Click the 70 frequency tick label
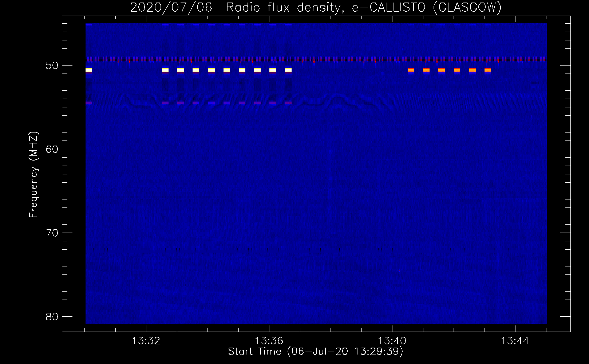589x364 pixels. click(52, 233)
